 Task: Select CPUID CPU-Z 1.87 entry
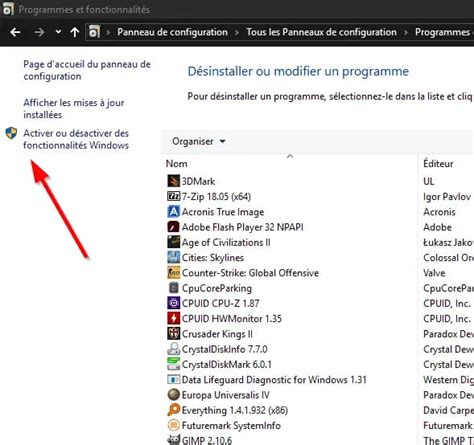point(220,304)
